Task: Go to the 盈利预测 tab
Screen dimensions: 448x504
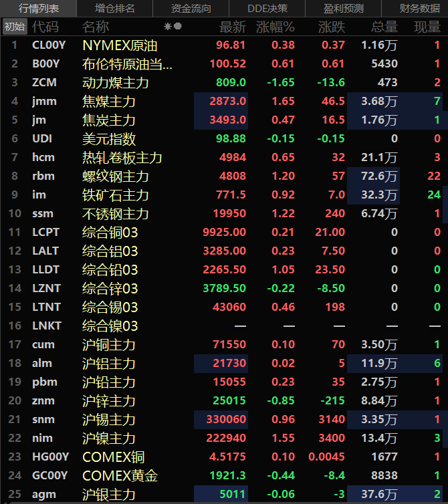Action: [344, 9]
